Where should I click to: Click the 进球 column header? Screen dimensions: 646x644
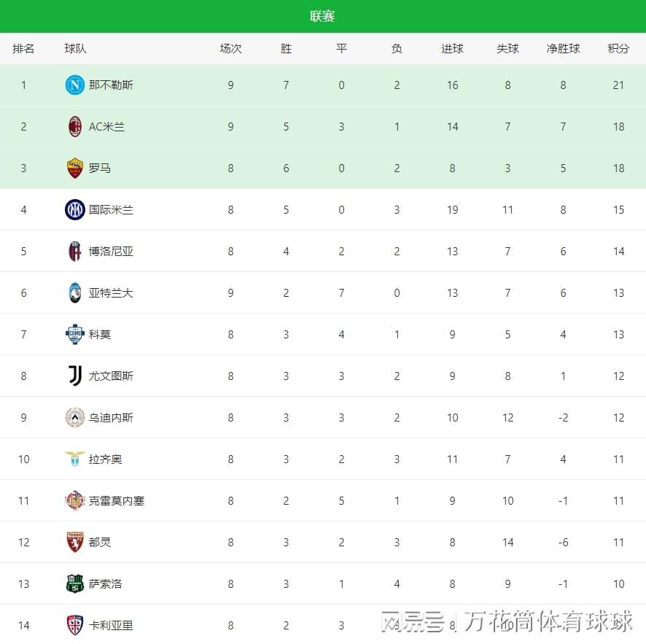tap(452, 49)
